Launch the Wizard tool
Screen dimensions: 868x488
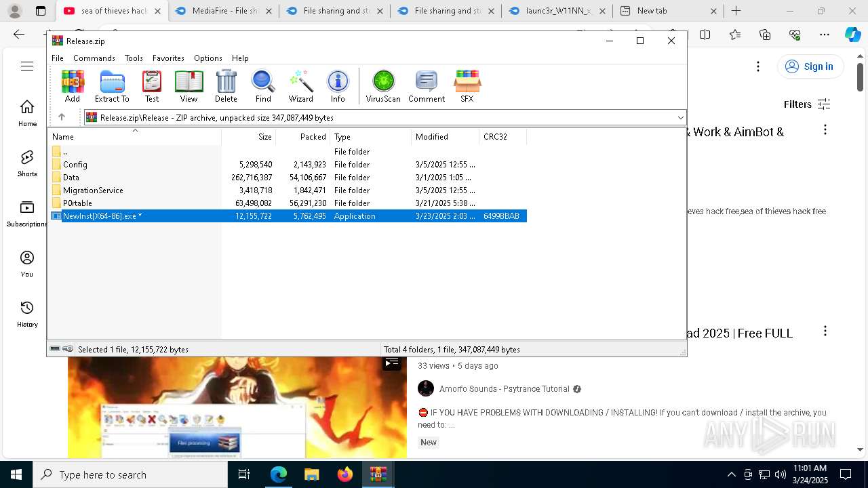tap(300, 87)
